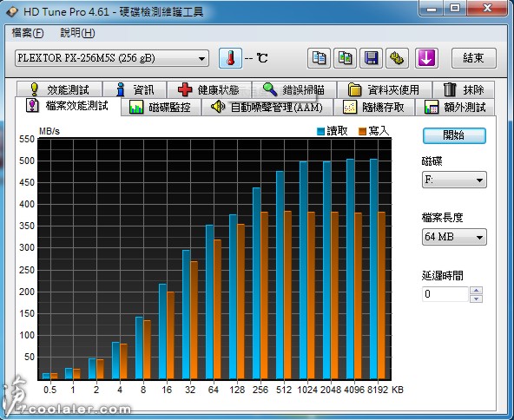
Task: Open the 檔案(F) menu
Action: (x=28, y=33)
